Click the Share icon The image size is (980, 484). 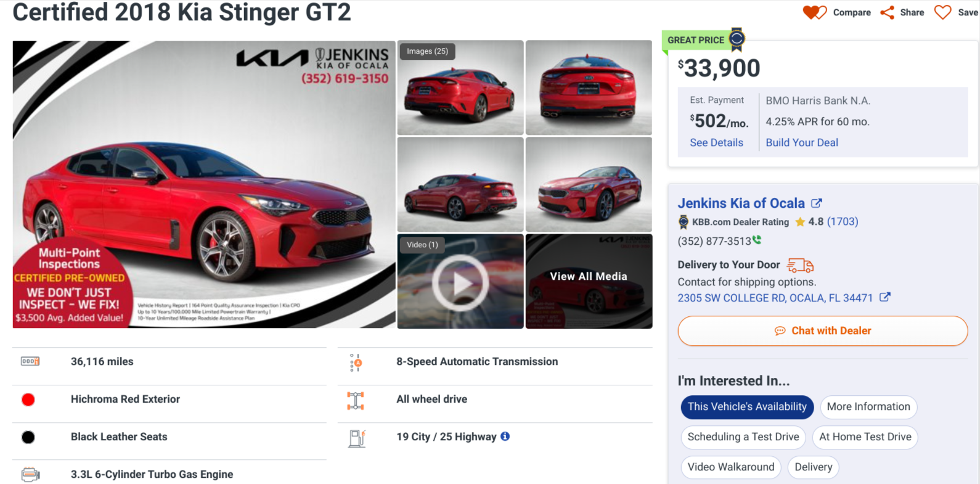(887, 12)
